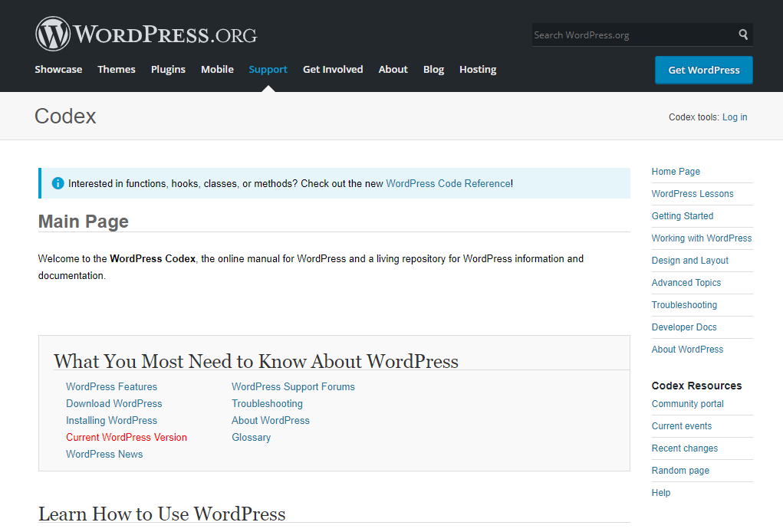Click 'Learn How to Use WordPress' heading
783x532 pixels.
(x=162, y=514)
